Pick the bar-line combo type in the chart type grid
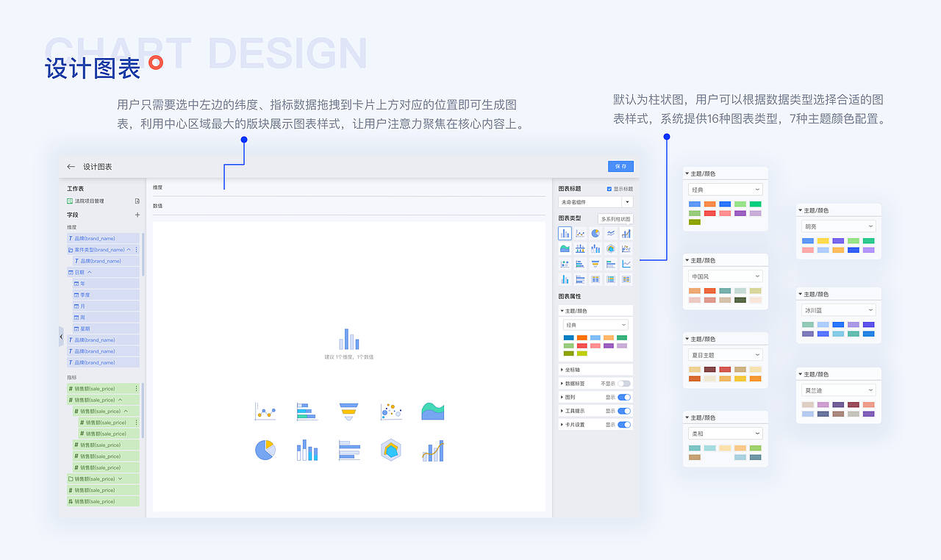 [x=626, y=233]
